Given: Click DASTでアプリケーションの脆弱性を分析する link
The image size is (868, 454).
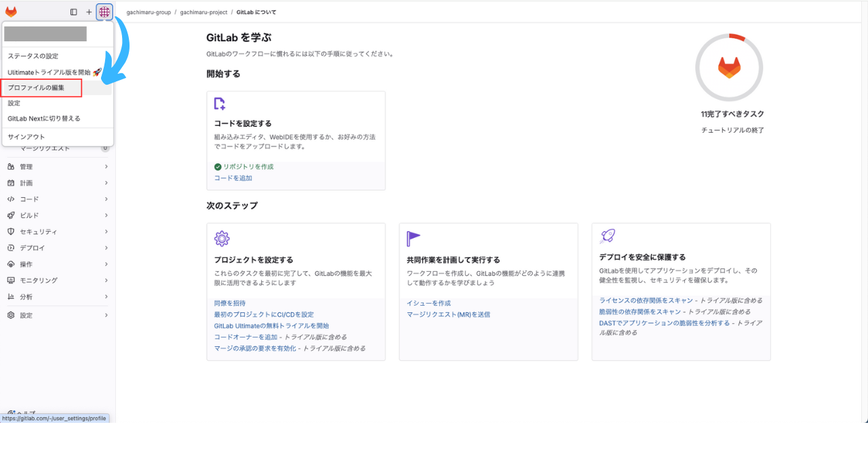Looking at the screenshot, I should (665, 323).
